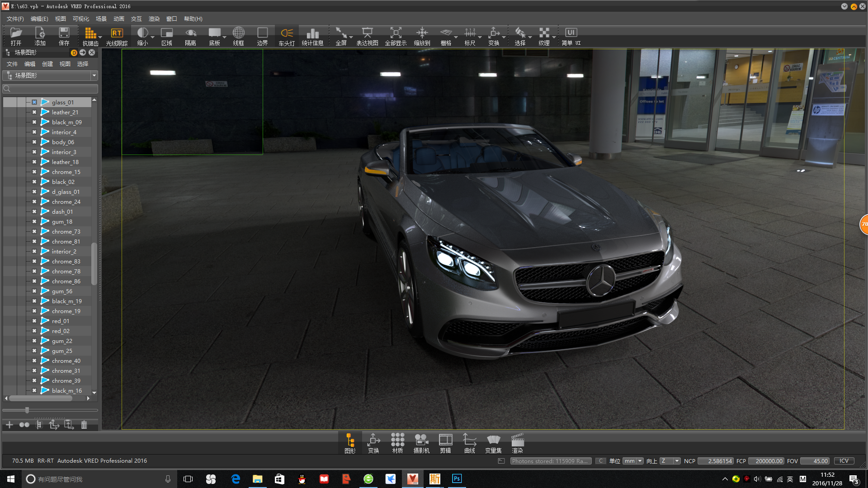This screenshot has width=868, height=488.
Task: Click the ICV button in status bar
Action: pos(844,461)
